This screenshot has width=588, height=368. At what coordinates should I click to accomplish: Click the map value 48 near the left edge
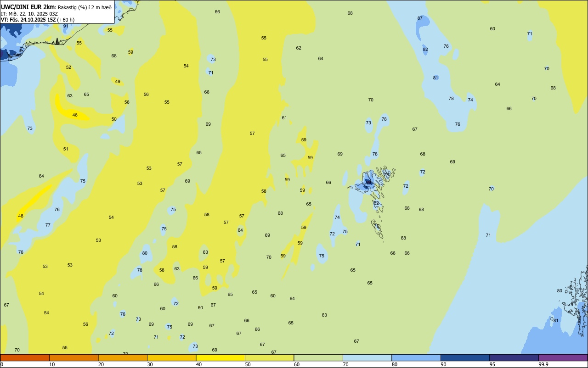pos(21,216)
